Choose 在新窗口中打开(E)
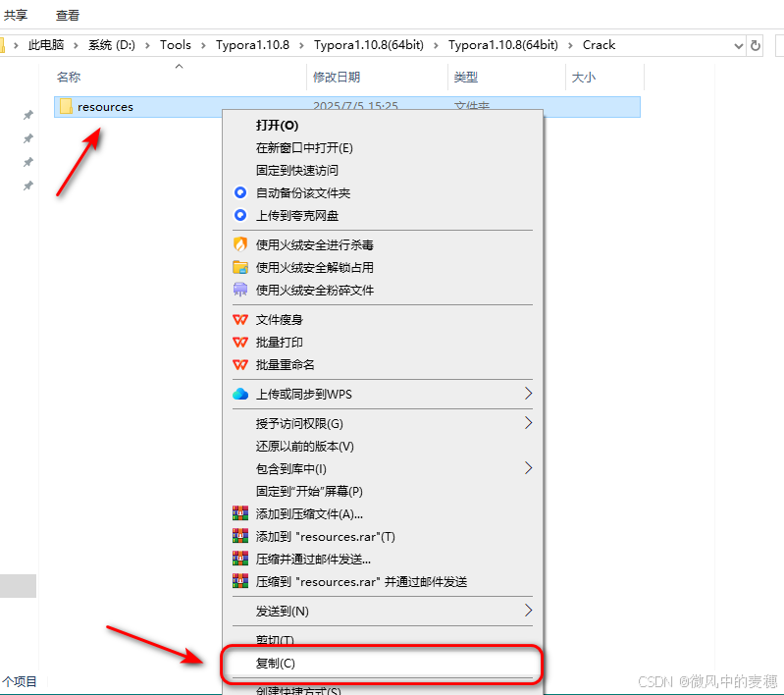The image size is (784, 695). coord(304,148)
